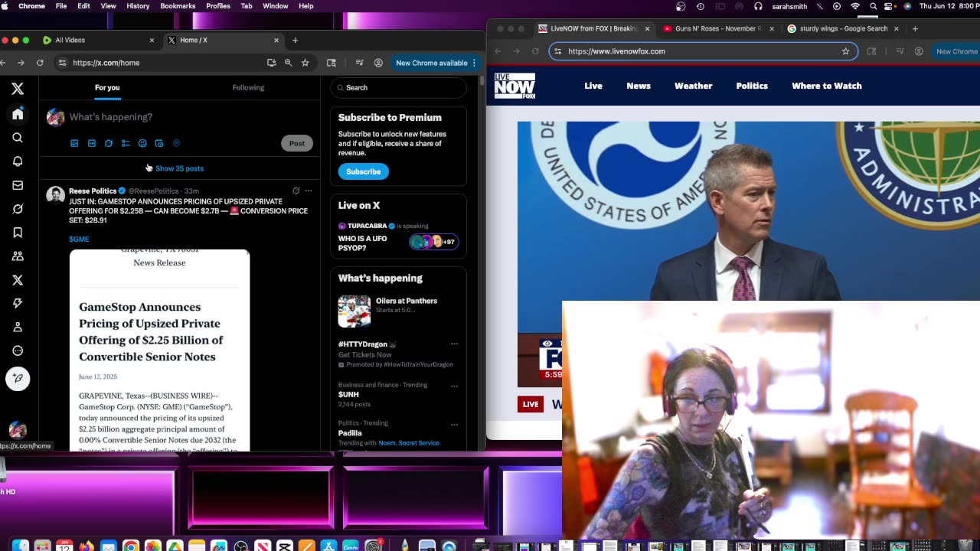Screen dimensions: 980x551
Task: Open media control menu in X window toolbar
Action: point(359,63)
